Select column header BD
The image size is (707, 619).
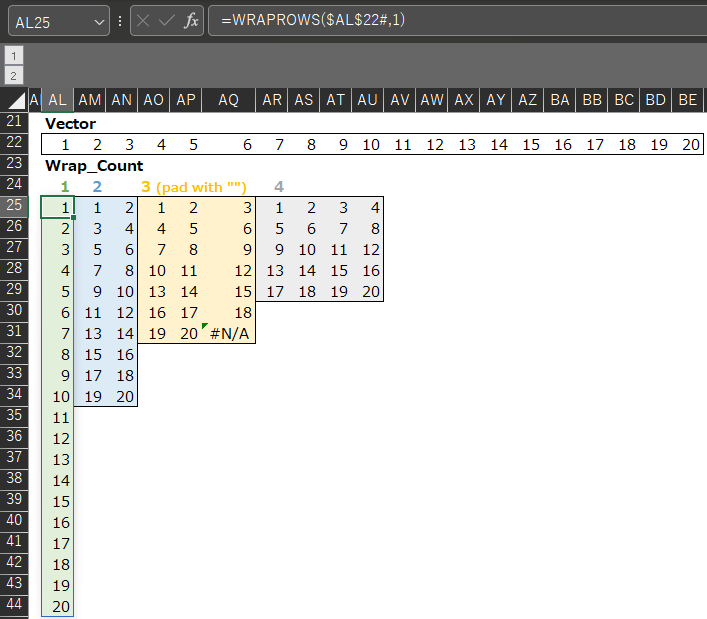point(656,100)
